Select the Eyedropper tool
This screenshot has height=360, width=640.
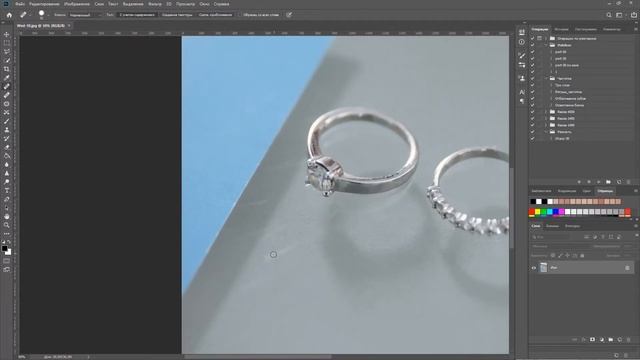(7, 78)
